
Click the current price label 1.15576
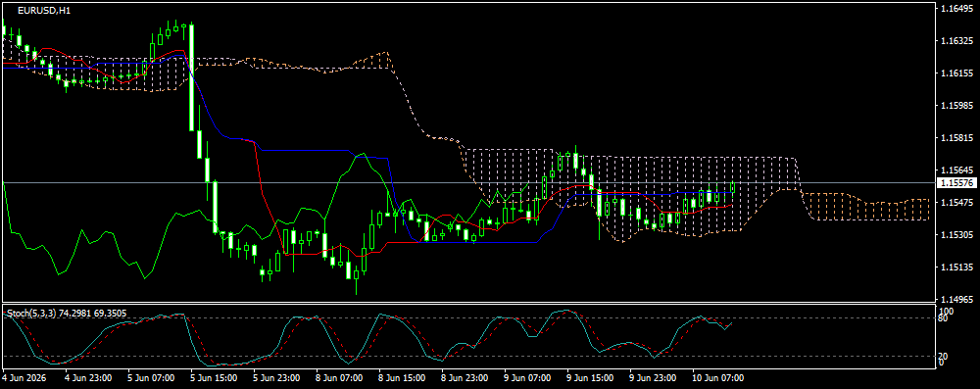[x=956, y=183]
